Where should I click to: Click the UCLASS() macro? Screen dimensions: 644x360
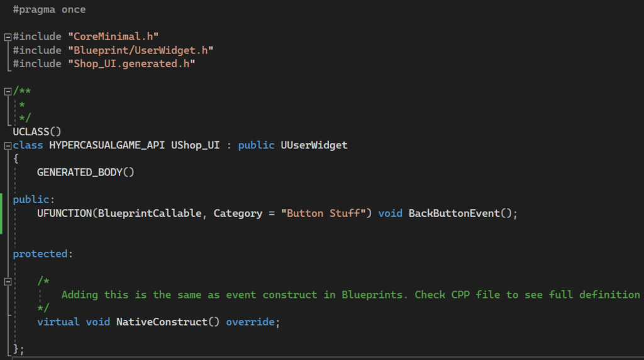point(36,132)
